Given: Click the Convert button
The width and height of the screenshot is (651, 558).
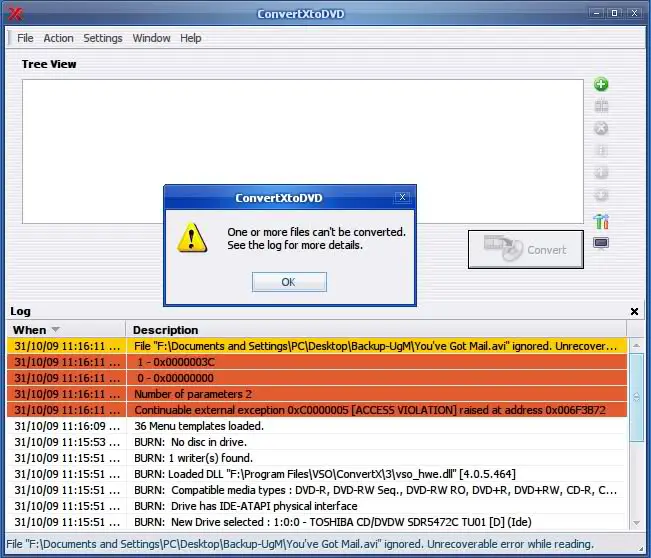Looking at the screenshot, I should (526, 250).
